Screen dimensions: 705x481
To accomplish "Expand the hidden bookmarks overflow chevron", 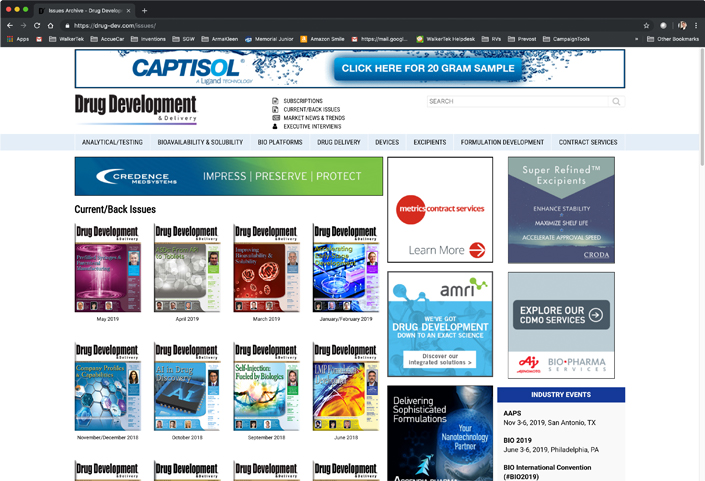I will click(636, 39).
